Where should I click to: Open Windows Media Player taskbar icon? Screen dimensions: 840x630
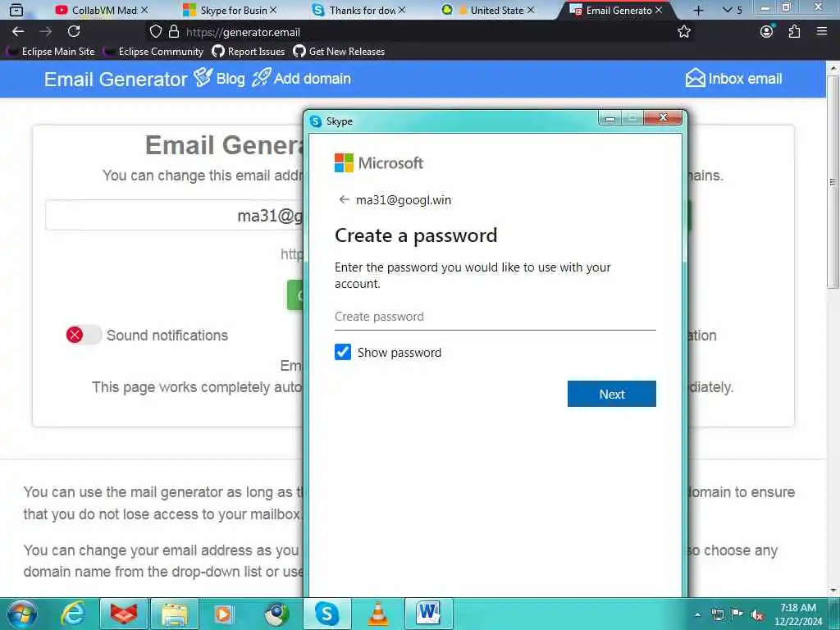224,614
